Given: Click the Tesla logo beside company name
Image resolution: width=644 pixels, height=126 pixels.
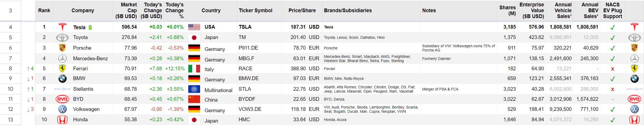Looking at the screenshot, I should tap(62, 27).
